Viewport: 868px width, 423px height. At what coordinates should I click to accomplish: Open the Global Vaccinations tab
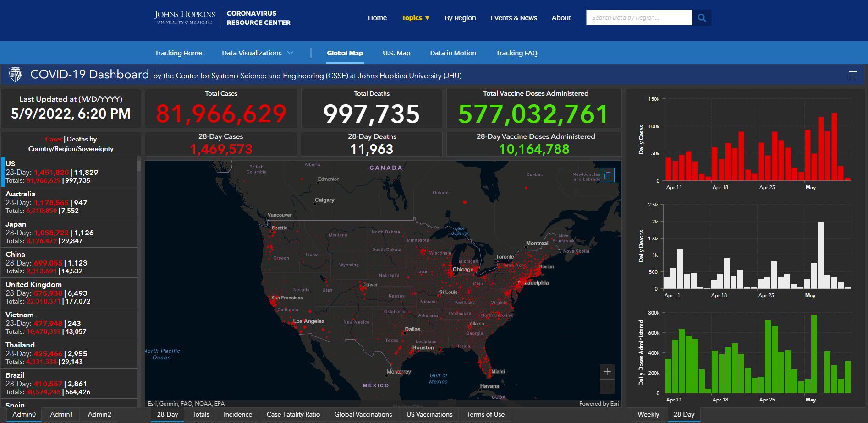coord(363,414)
